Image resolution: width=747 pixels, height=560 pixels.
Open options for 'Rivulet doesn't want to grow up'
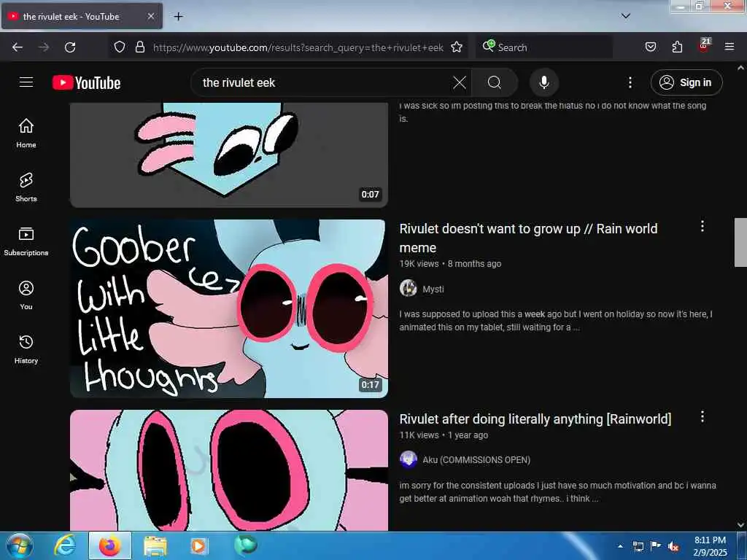703,226
